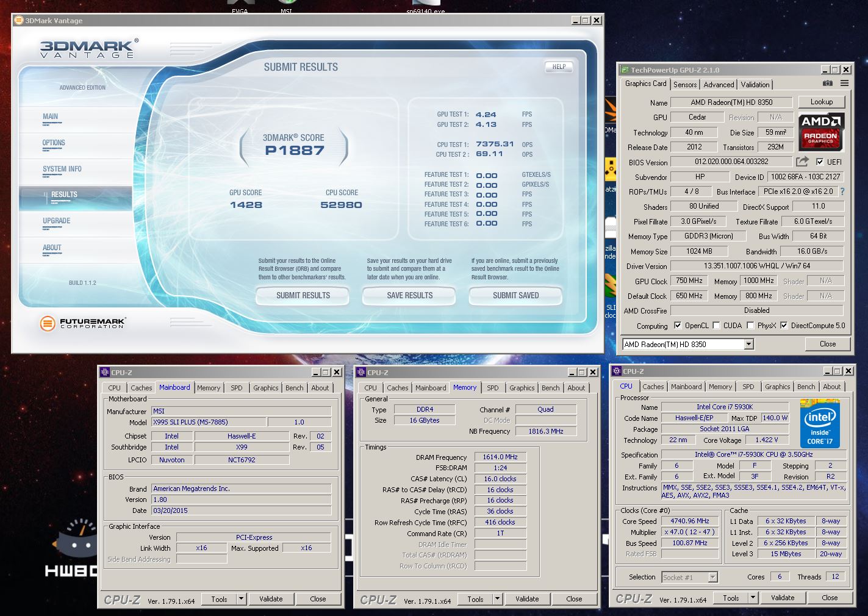The height and width of the screenshot is (616, 868).
Task: Click the CPU-Z Memory window title icon
Action: pyautogui.click(x=361, y=372)
